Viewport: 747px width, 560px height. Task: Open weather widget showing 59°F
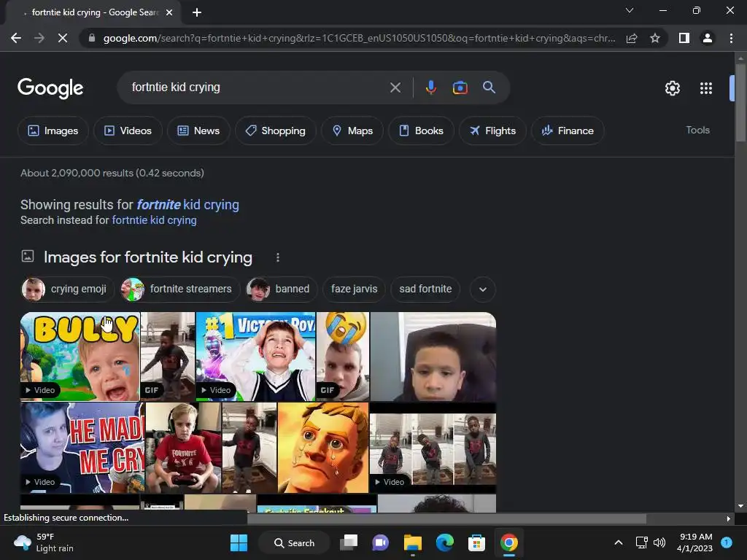tap(44, 542)
